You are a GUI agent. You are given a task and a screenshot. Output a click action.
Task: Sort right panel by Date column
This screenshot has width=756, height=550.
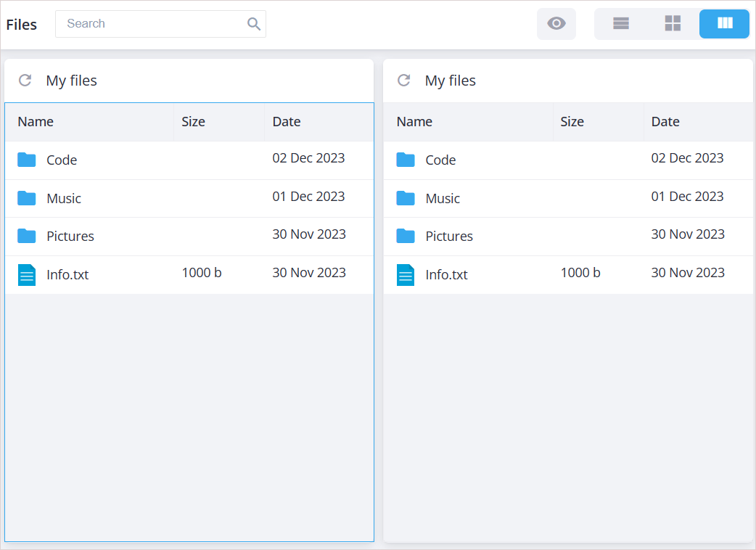click(x=665, y=122)
